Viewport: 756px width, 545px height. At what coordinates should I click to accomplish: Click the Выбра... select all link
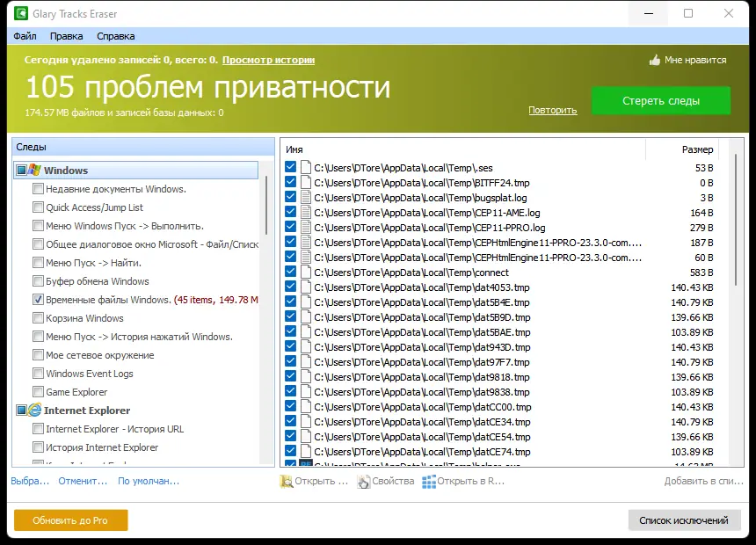[x=30, y=482]
